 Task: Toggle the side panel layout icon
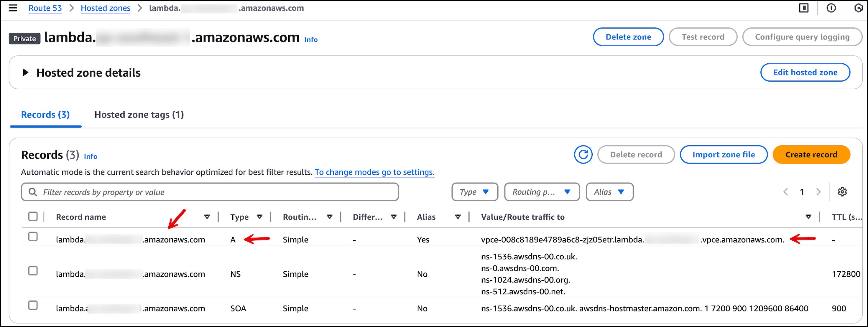pyautogui.click(x=804, y=8)
